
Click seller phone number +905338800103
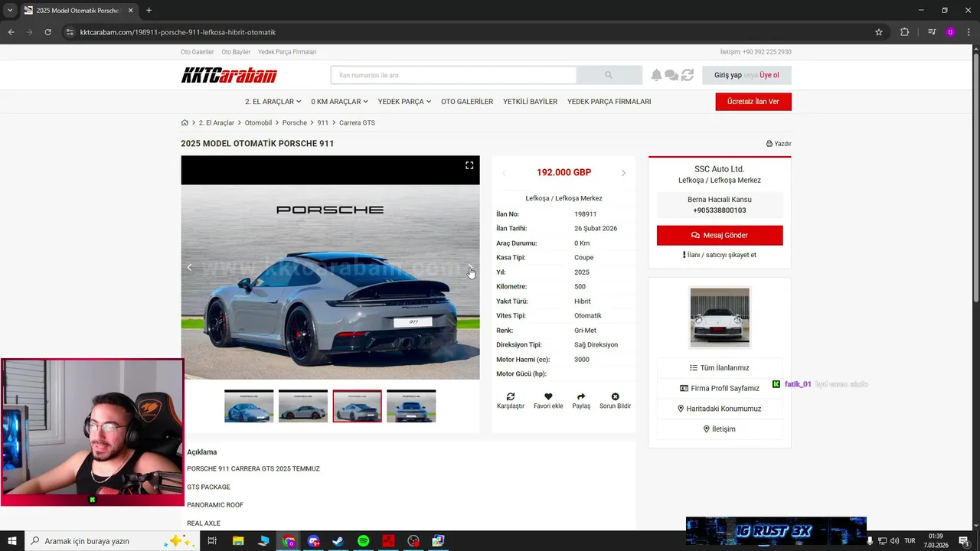point(720,210)
